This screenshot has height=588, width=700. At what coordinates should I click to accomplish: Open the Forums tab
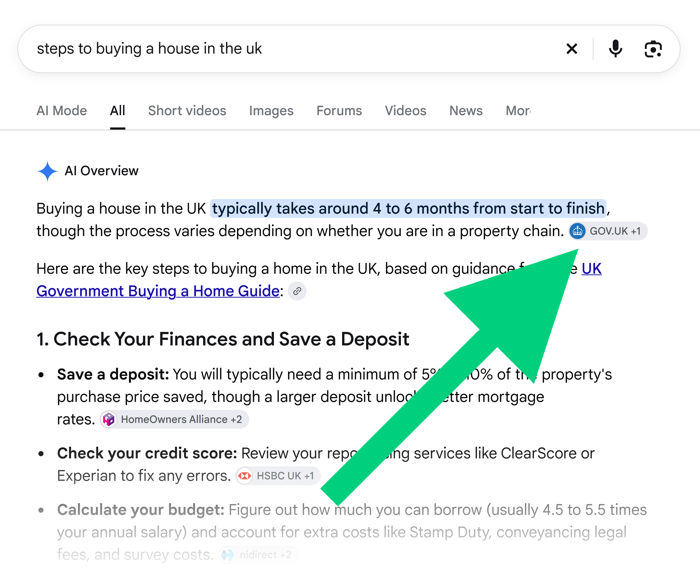click(x=339, y=111)
